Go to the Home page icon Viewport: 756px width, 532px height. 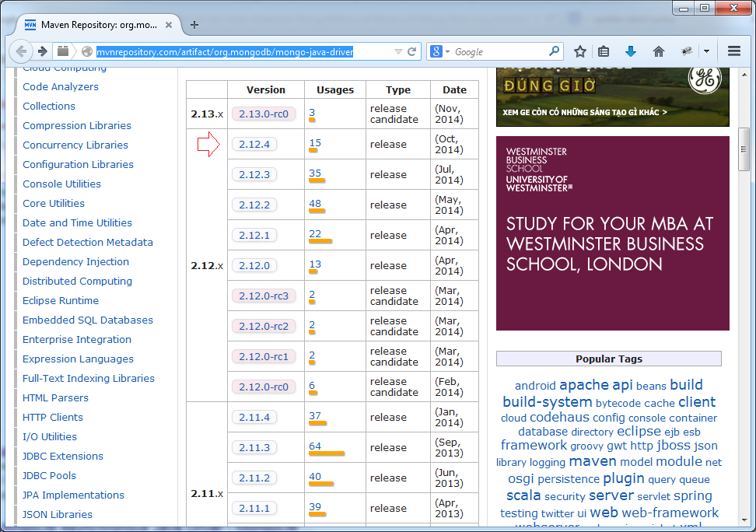point(659,51)
